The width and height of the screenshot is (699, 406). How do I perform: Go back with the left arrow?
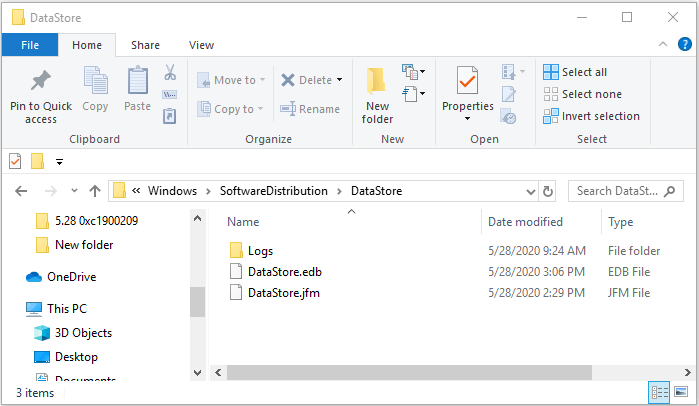coord(21,191)
